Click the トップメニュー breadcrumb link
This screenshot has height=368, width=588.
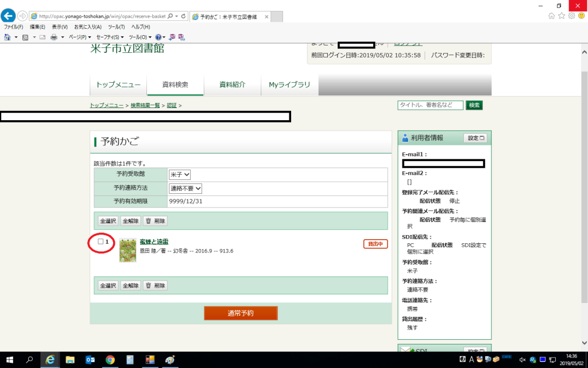click(x=106, y=106)
